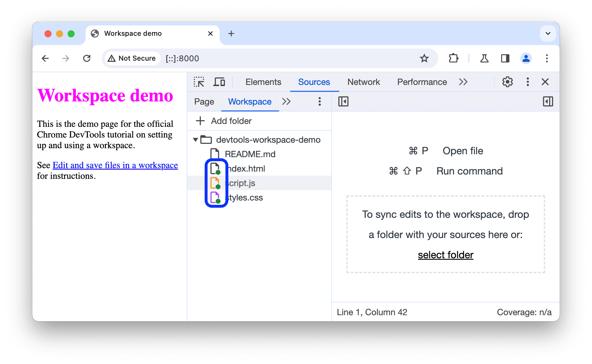
Task: Switch to the Network panel tab
Action: point(363,82)
